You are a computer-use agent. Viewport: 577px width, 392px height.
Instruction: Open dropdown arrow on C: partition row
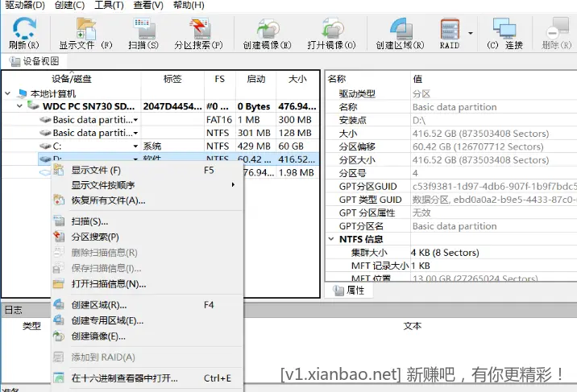coord(135,146)
